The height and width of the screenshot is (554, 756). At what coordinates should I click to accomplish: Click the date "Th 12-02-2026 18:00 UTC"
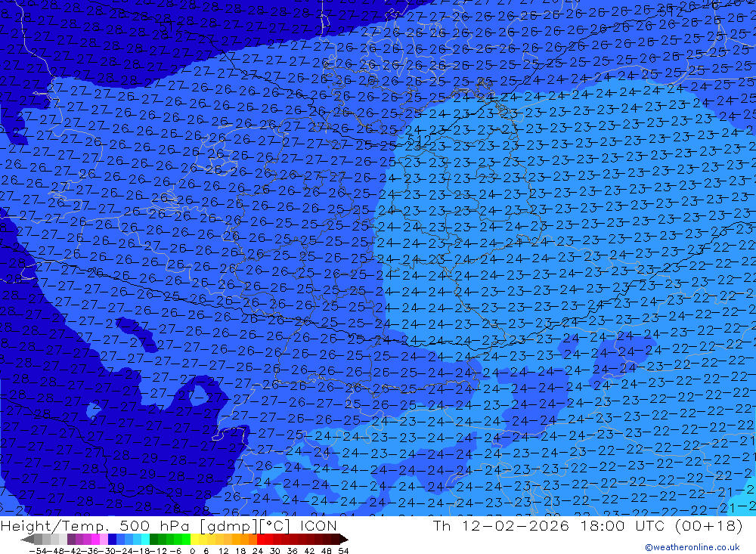coord(549,525)
